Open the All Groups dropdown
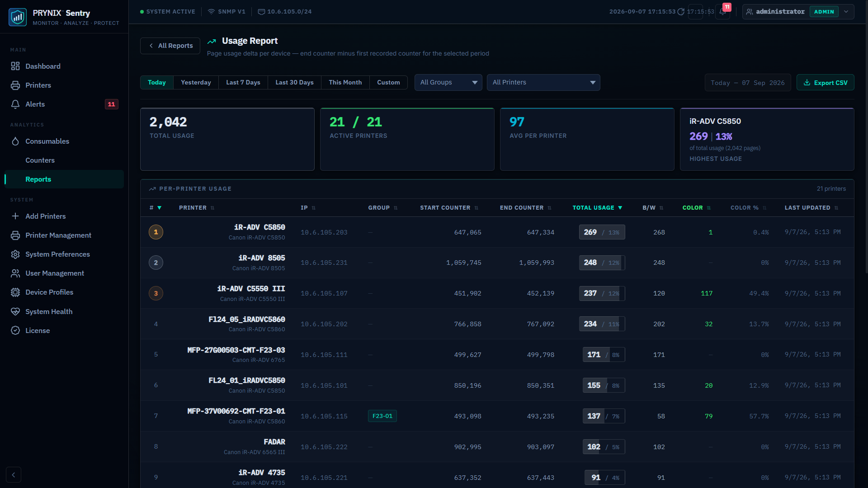Image resolution: width=868 pixels, height=488 pixels. [x=448, y=83]
